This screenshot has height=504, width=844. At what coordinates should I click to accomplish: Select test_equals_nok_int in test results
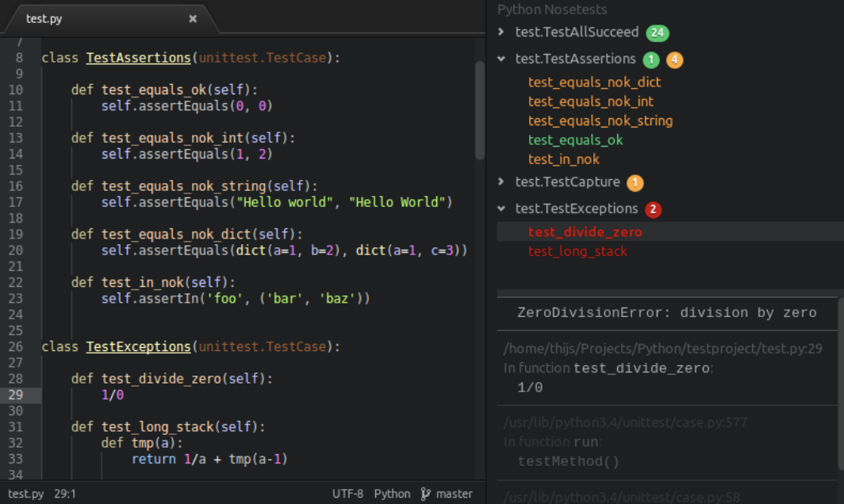tap(590, 101)
